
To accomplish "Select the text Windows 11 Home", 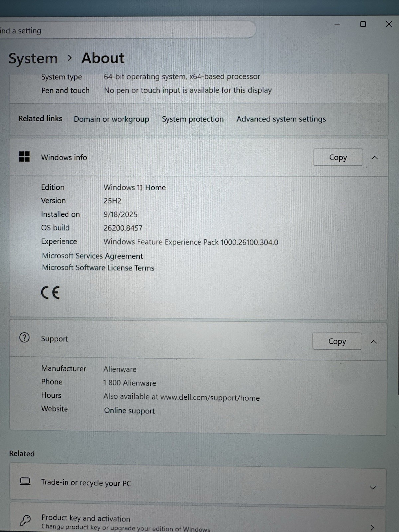I will coord(135,187).
